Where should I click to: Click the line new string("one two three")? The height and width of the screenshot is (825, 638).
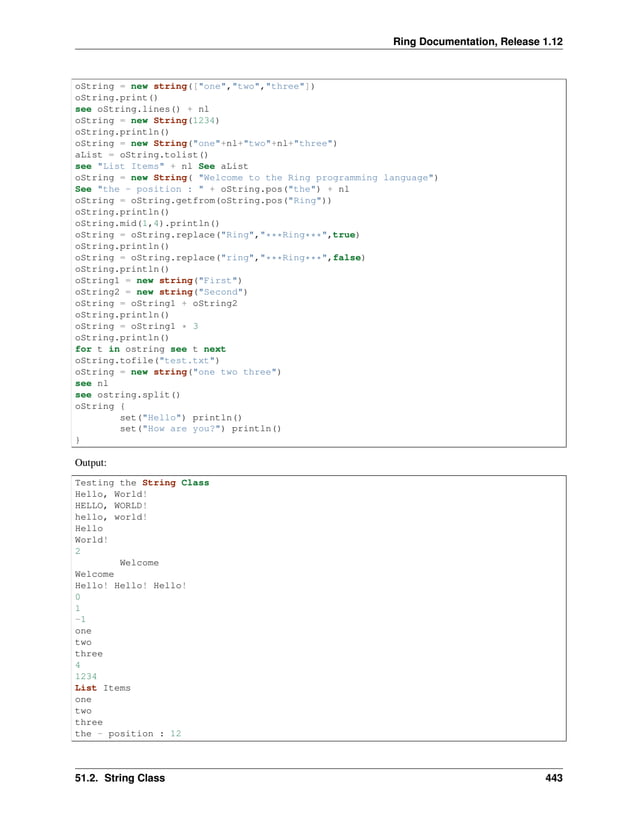[178, 372]
